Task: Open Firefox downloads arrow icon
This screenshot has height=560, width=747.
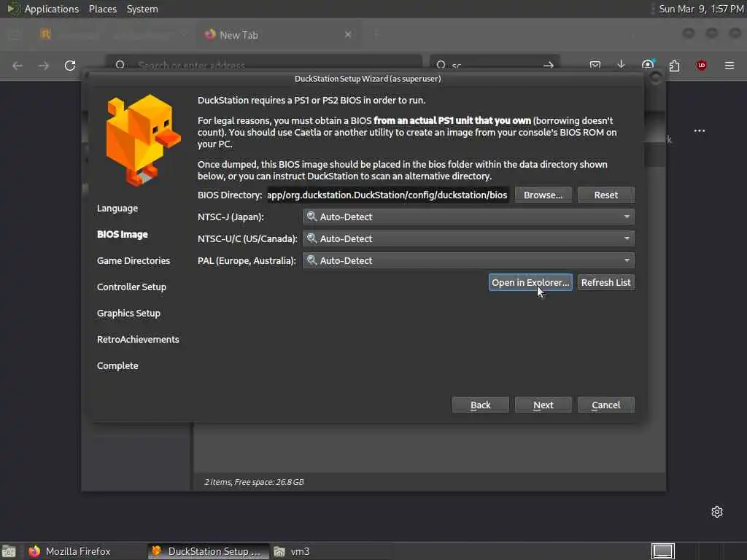Action: pyautogui.click(x=621, y=64)
